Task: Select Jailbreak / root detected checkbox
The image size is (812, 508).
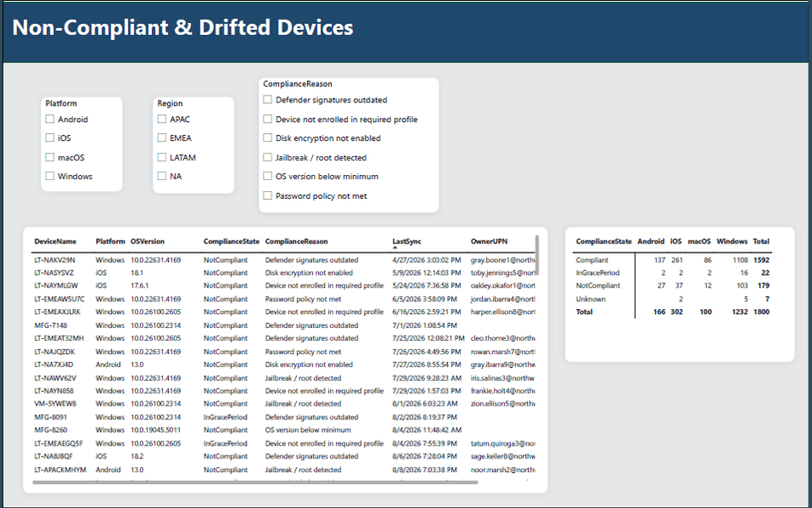Action: pos(267,157)
